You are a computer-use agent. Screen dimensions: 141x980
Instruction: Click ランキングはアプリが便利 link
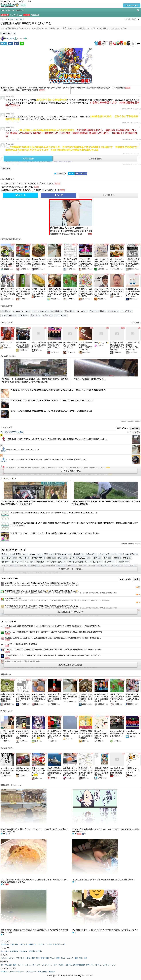click(12, 432)
